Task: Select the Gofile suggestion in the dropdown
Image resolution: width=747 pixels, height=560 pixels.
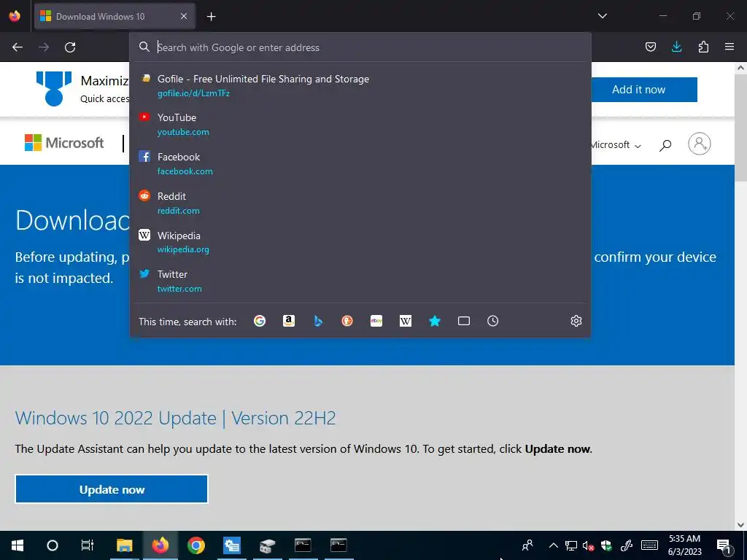Action: [x=360, y=86]
